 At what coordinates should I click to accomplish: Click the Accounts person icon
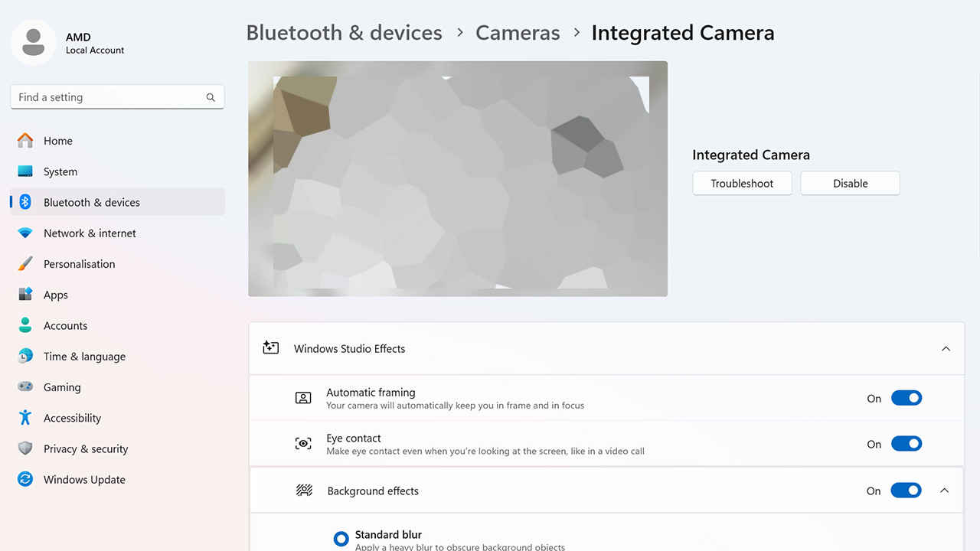[x=25, y=325]
